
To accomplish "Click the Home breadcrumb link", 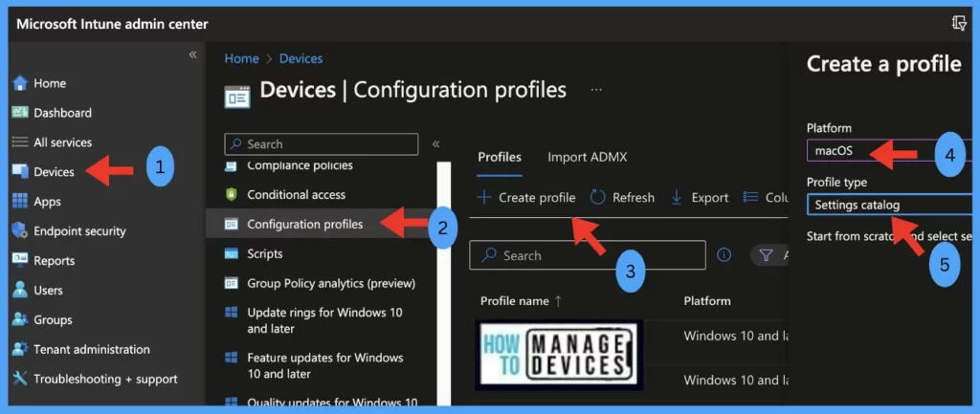I will [x=241, y=58].
